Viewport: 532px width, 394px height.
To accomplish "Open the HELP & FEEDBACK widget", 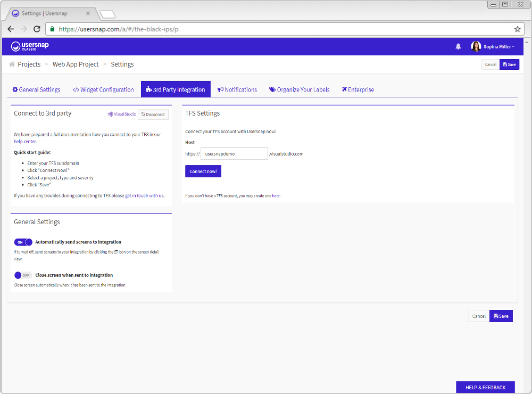I will pos(485,388).
